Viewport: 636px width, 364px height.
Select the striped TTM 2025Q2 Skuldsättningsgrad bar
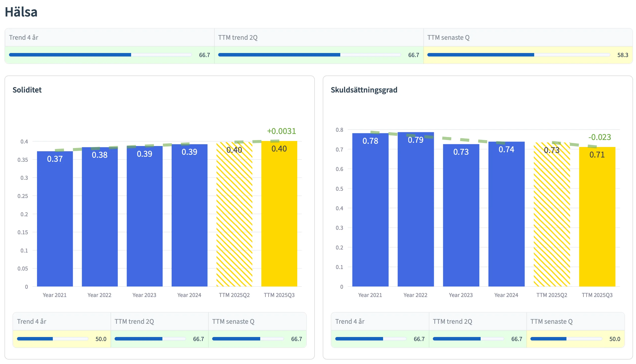pos(552,214)
